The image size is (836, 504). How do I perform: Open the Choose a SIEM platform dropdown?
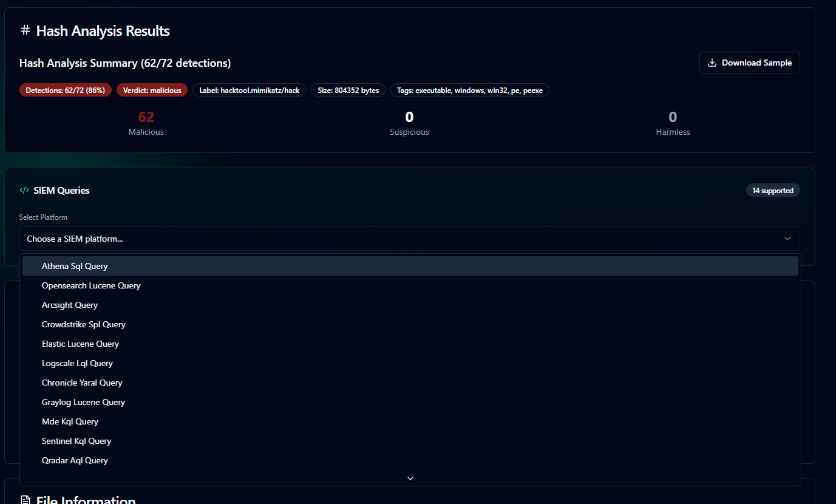409,239
